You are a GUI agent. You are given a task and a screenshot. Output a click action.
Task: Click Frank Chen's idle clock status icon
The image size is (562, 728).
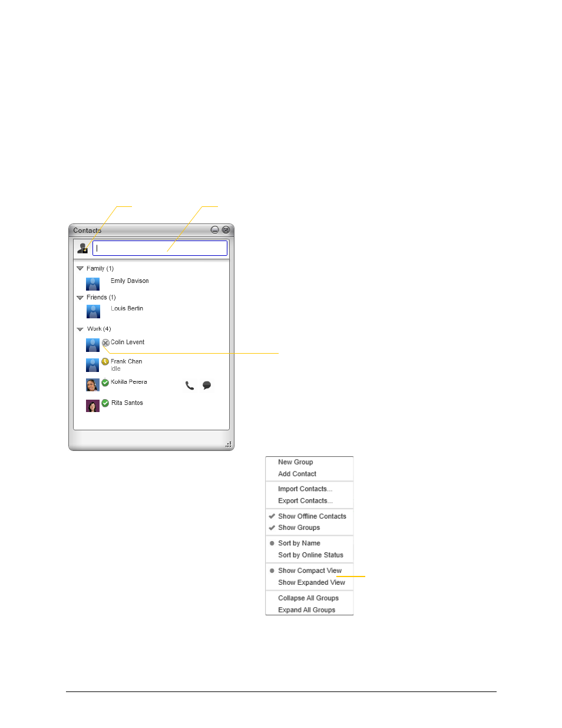coord(105,361)
